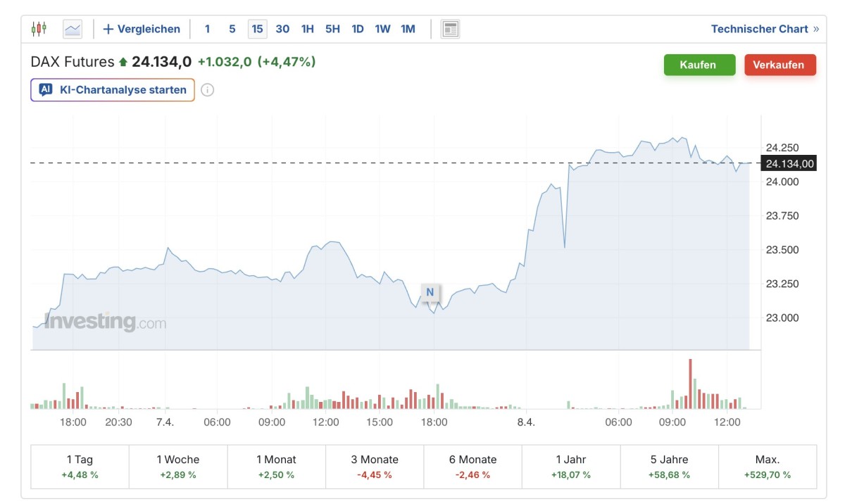Select the 1H interval
This screenshot has height=504, width=845.
[x=308, y=29]
